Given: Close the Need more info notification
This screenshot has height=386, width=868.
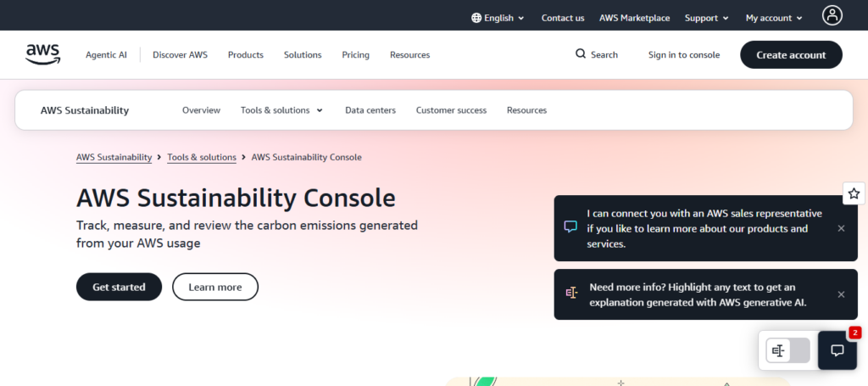Looking at the screenshot, I should (x=841, y=294).
